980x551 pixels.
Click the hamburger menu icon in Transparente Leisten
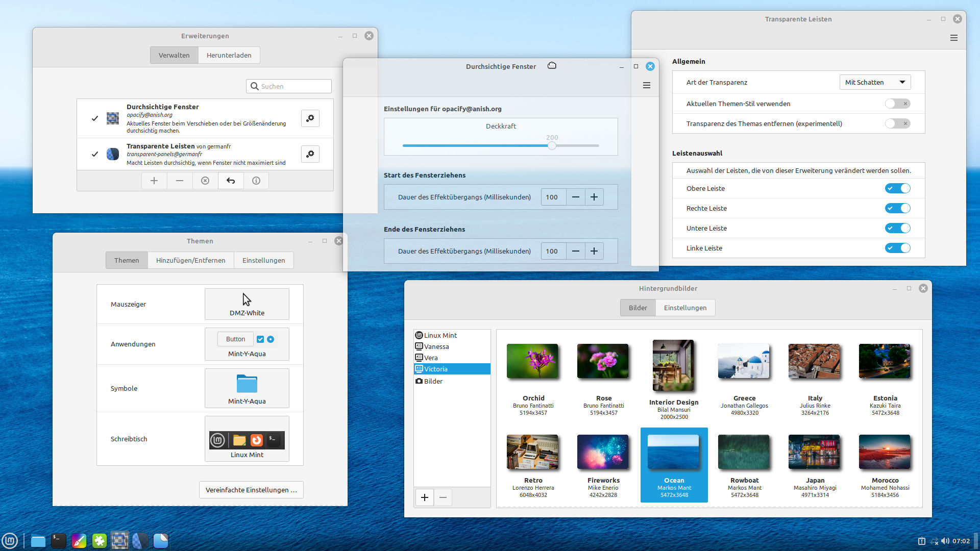[954, 38]
